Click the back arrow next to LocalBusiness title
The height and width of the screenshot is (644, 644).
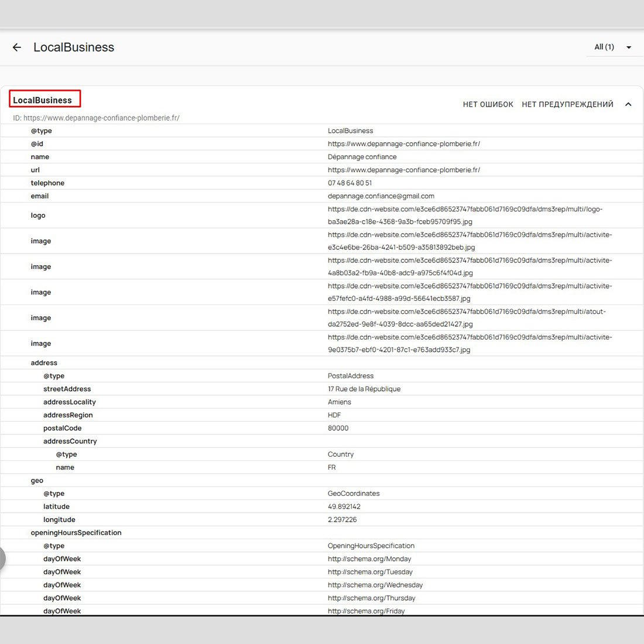tap(17, 47)
